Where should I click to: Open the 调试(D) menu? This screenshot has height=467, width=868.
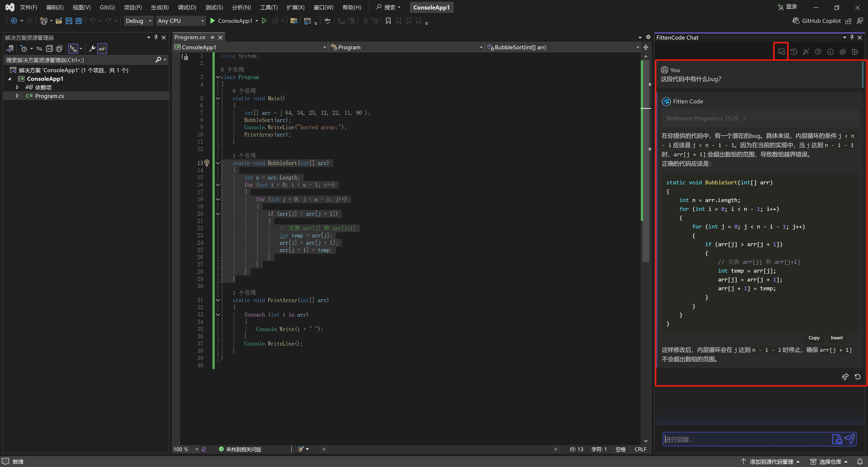[x=187, y=7]
